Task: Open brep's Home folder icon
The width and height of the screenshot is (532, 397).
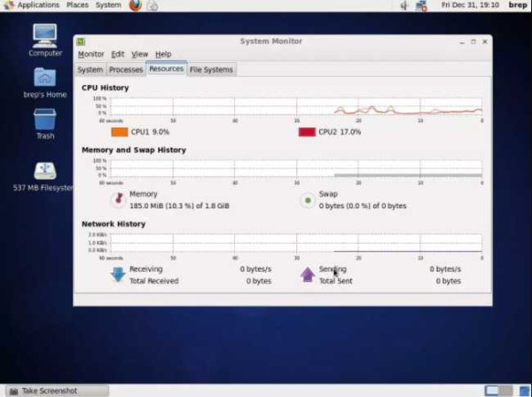Action: [44, 78]
